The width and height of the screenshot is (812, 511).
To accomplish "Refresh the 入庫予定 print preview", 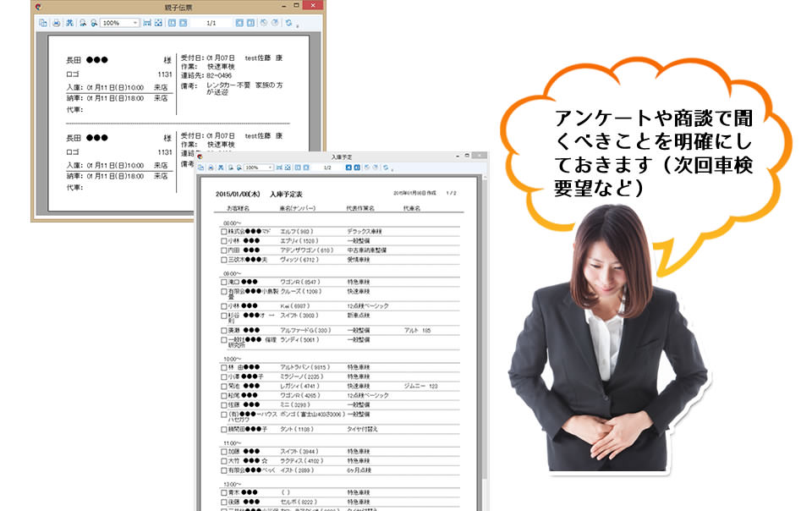I will [x=385, y=168].
